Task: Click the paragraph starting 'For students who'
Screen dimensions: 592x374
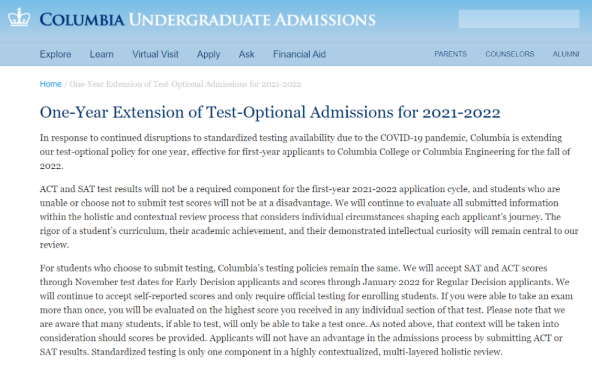Action: [x=306, y=310]
